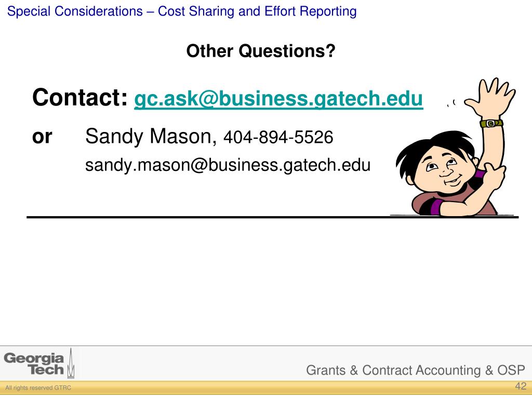
Task: Open the gc.ask@business.gatech.edu email link
Action: coord(278,99)
